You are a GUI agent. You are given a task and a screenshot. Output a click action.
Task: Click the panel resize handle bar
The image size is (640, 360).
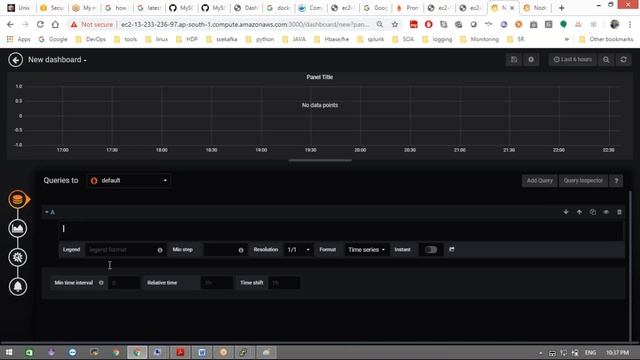(x=320, y=160)
